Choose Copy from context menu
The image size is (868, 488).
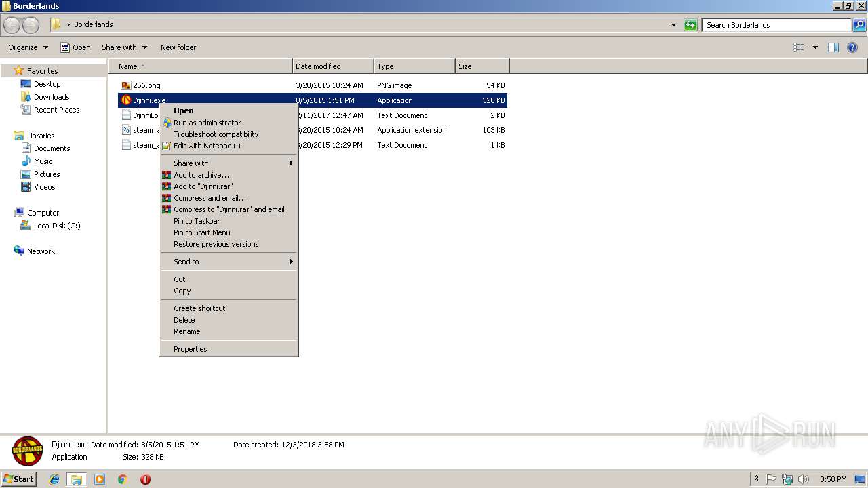click(x=229, y=291)
